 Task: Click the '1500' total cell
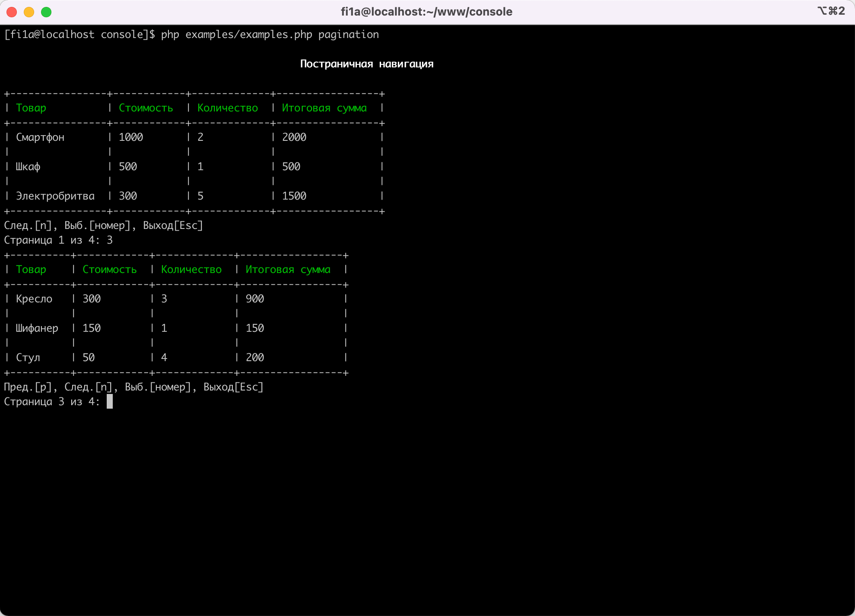(x=294, y=196)
